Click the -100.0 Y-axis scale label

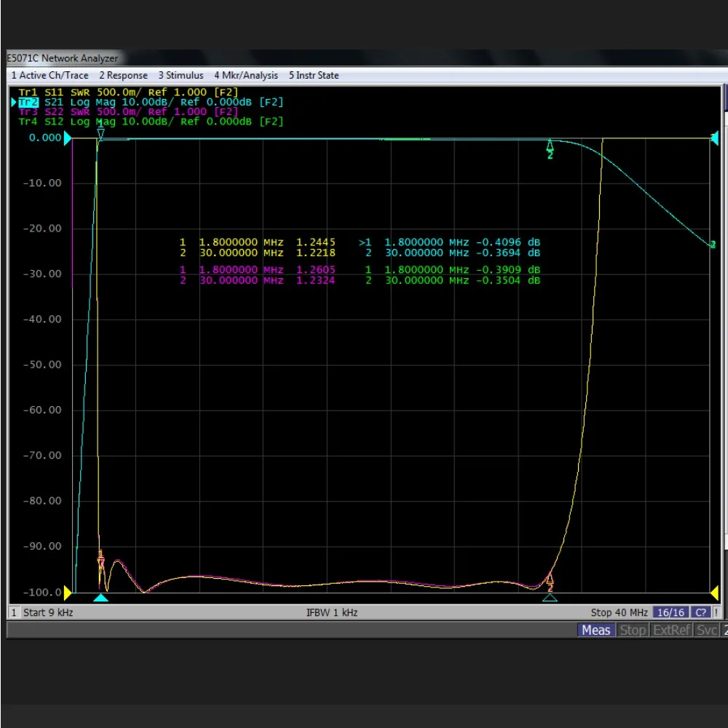(x=42, y=593)
